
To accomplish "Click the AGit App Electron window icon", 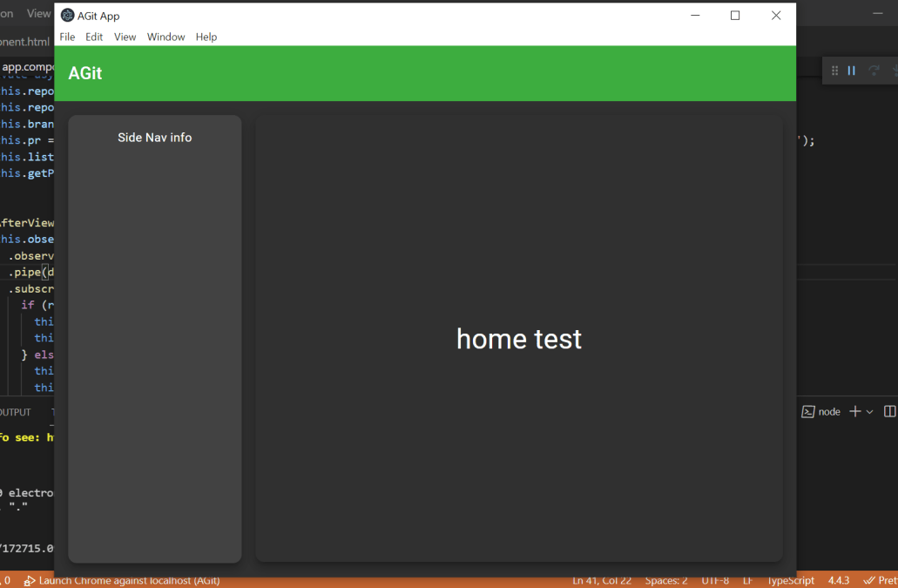I will tap(67, 16).
